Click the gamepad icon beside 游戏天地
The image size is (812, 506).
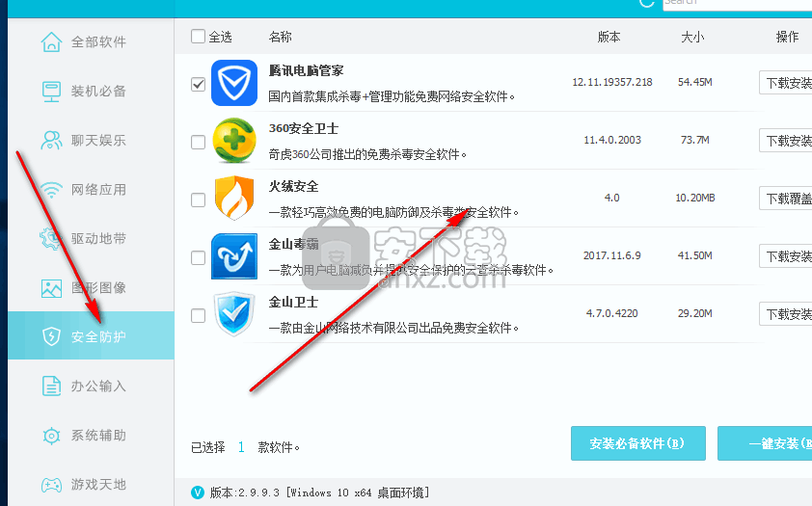pyautogui.click(x=51, y=485)
